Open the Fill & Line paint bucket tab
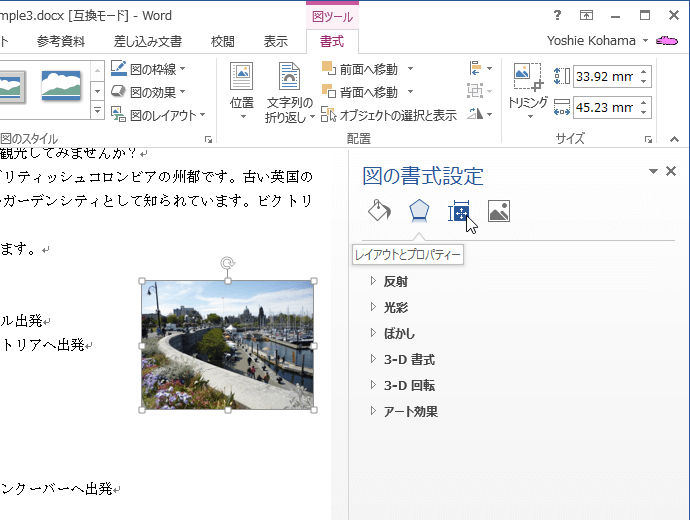Image resolution: width=690 pixels, height=520 pixels. 379,211
